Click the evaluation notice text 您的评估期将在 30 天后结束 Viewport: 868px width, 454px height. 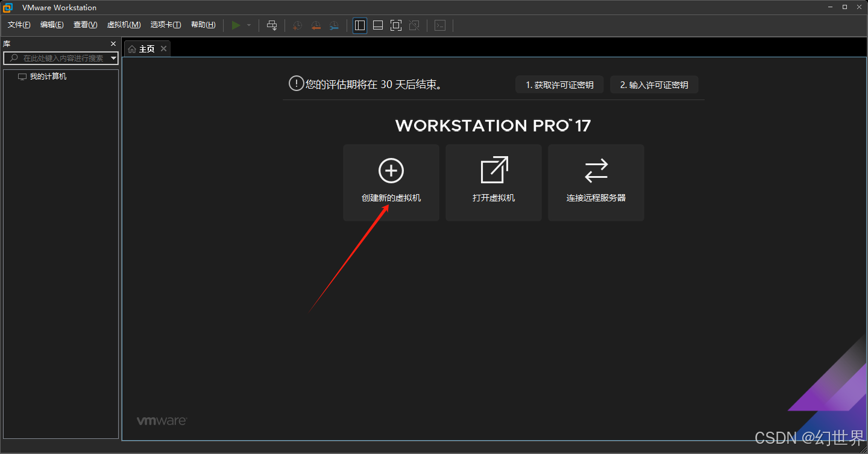[x=374, y=84]
